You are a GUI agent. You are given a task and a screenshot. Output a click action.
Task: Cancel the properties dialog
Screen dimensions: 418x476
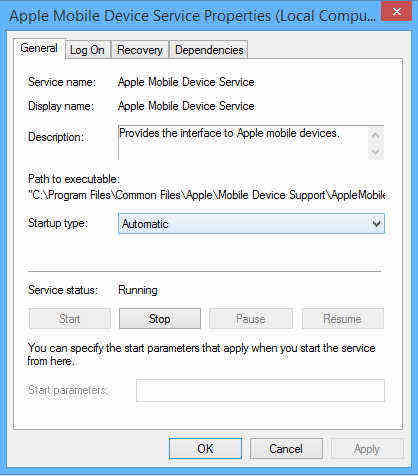pyautogui.click(x=286, y=448)
